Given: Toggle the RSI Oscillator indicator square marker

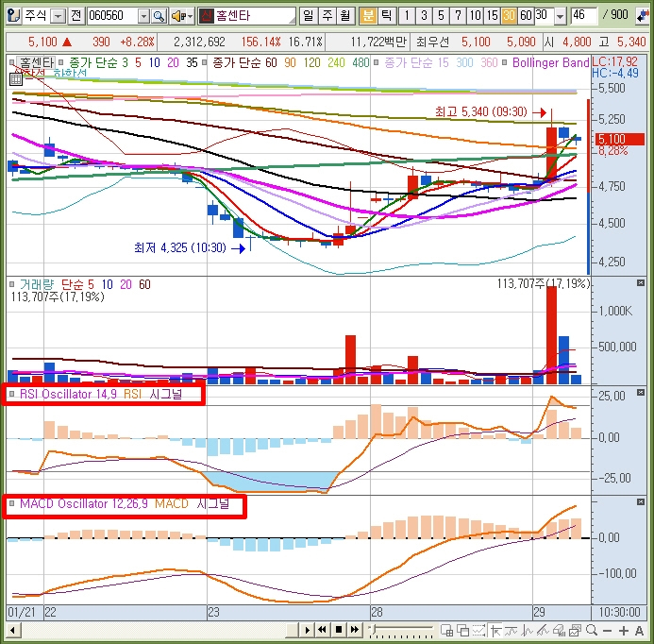Looking at the screenshot, I should [11, 394].
